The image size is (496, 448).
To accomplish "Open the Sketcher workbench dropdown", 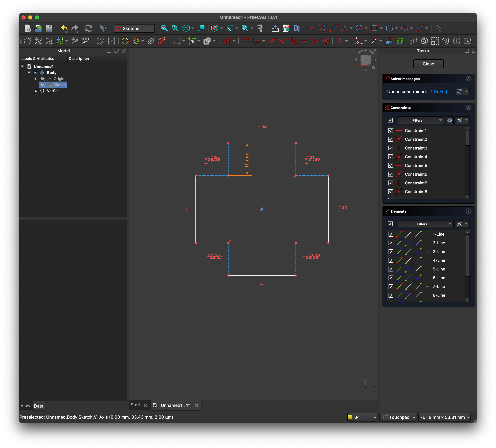I will 134,29.
